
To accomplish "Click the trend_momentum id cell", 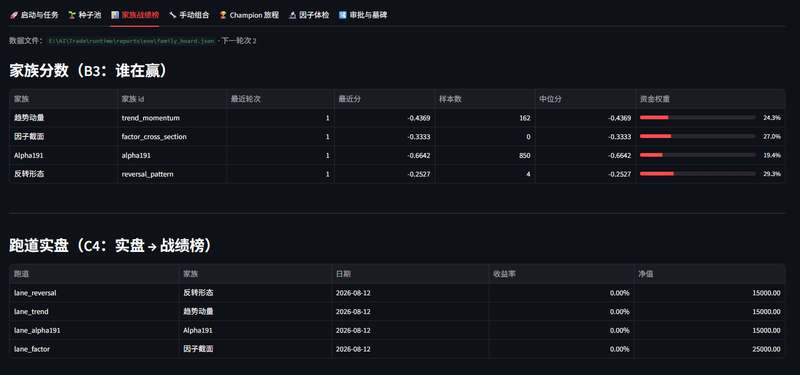I will (172, 118).
